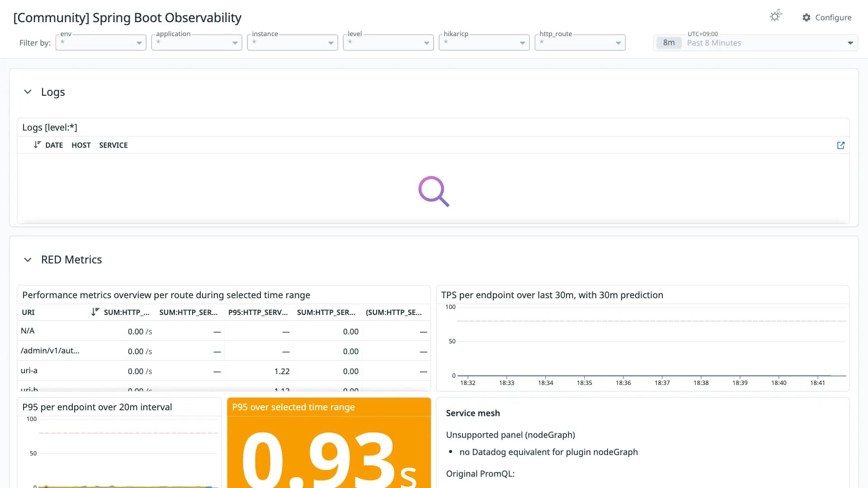
Task: Click the TPS per endpoint widget title
Action: (552, 295)
